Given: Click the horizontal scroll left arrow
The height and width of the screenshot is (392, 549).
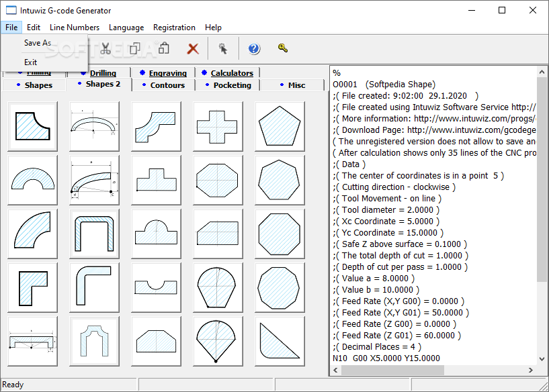Looking at the screenshot, I should tap(335, 370).
